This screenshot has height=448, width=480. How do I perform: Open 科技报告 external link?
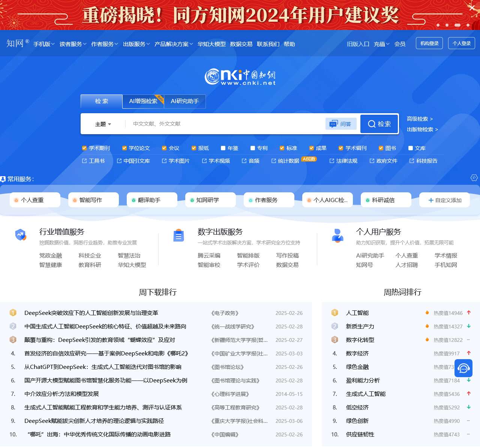pyautogui.click(x=423, y=161)
